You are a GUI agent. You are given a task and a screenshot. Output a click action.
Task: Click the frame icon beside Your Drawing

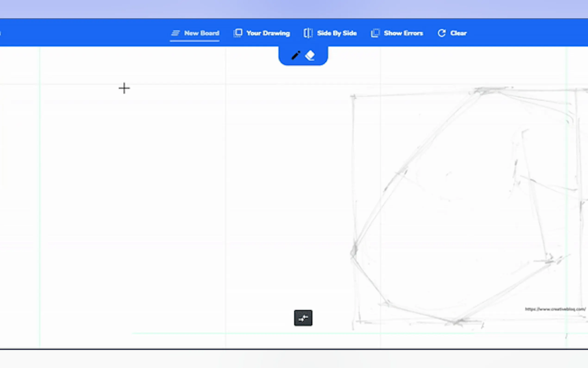tap(238, 33)
